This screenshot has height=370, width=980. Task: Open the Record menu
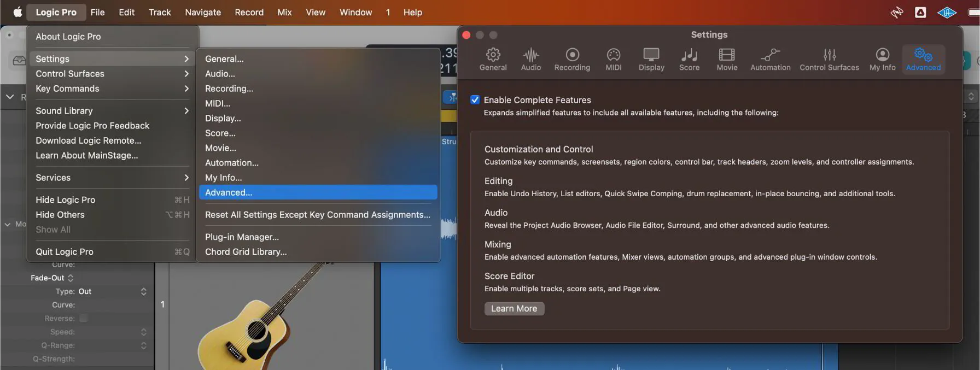249,12
